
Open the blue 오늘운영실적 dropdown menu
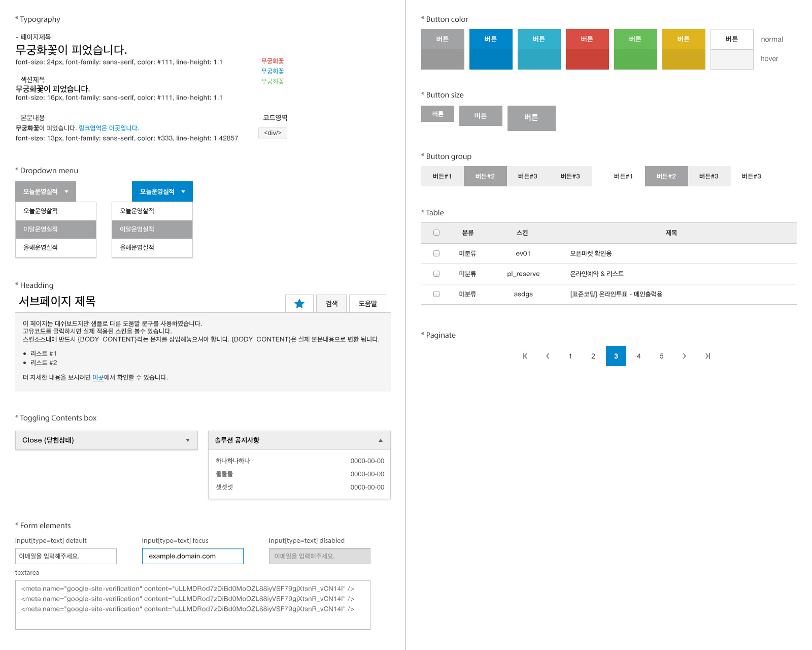tap(161, 191)
